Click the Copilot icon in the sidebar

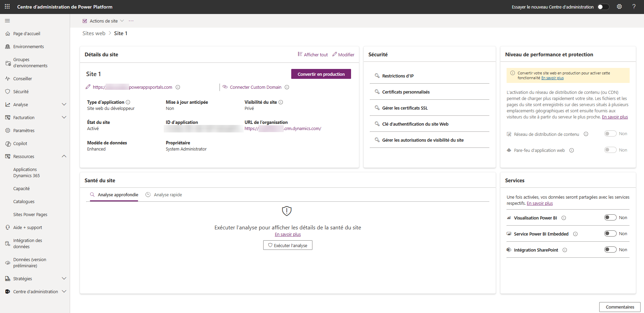click(8, 144)
